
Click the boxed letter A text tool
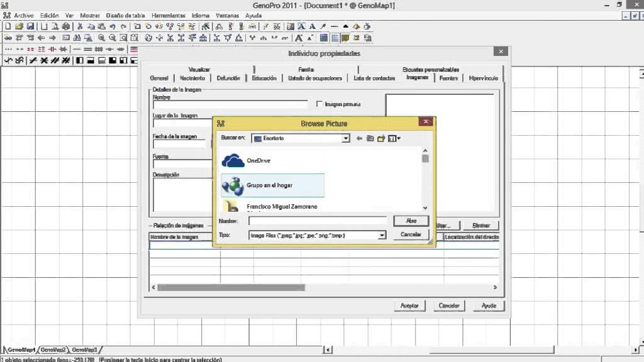(x=301, y=26)
